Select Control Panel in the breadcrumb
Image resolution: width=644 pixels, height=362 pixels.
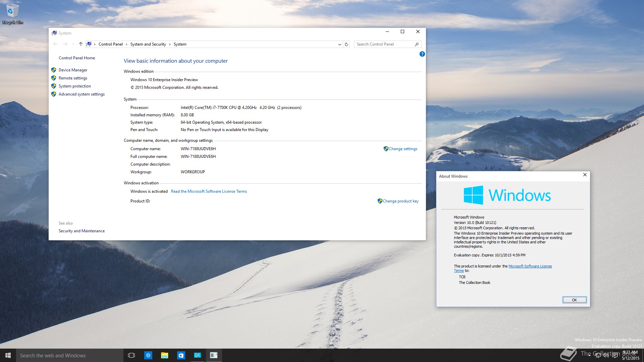point(111,44)
